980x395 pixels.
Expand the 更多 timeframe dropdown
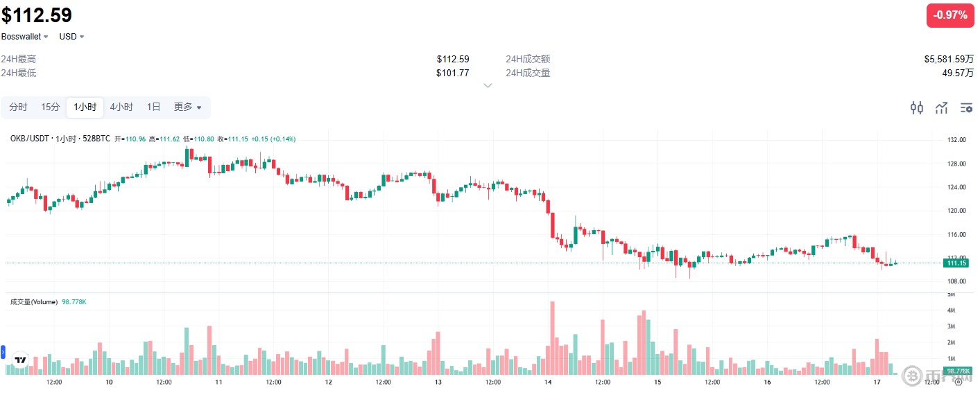coord(187,107)
